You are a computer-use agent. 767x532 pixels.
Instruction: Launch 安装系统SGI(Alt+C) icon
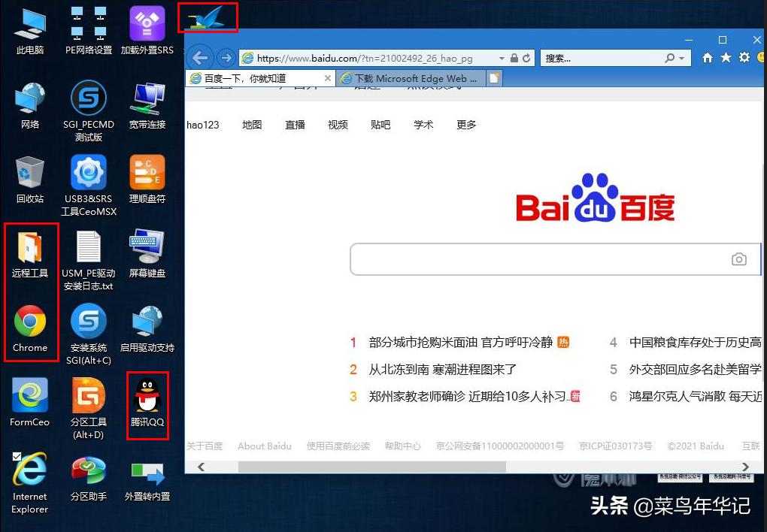pos(89,334)
